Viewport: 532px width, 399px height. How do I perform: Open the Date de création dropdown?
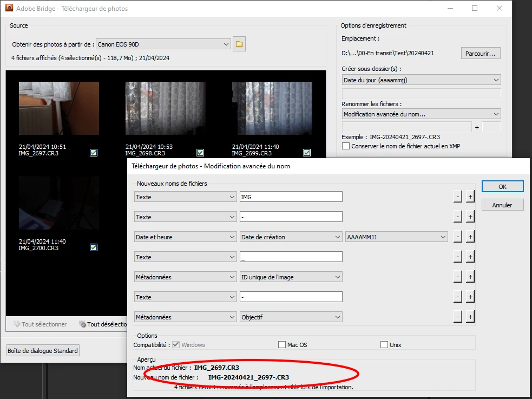pos(291,237)
